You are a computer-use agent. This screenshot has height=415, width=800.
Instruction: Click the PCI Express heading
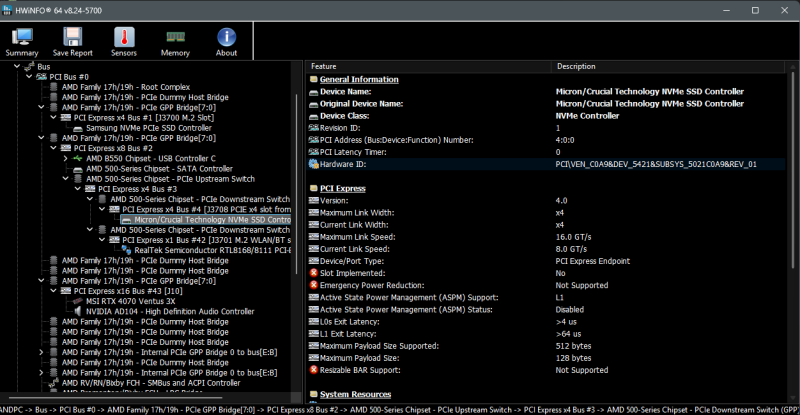coord(342,188)
